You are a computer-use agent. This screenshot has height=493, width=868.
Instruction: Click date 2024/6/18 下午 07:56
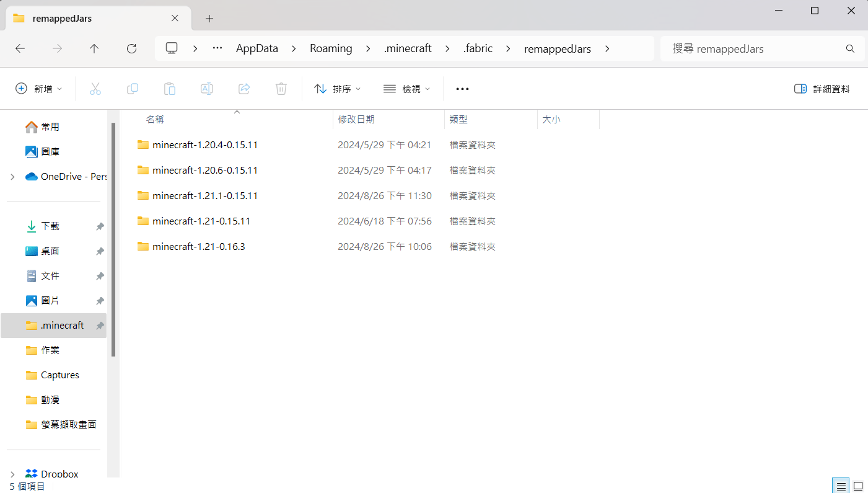[x=385, y=221]
